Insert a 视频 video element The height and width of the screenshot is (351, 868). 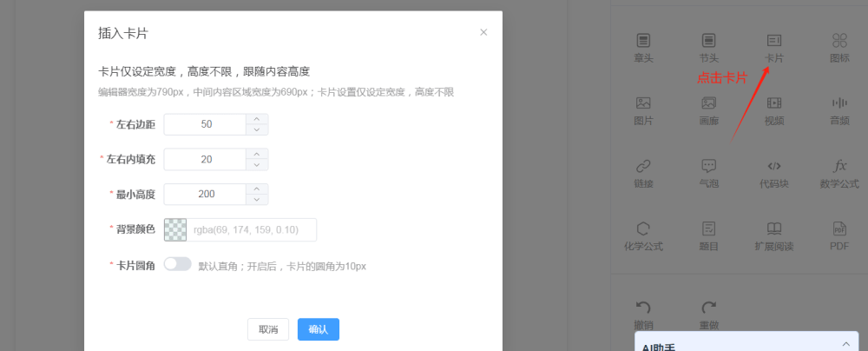774,111
